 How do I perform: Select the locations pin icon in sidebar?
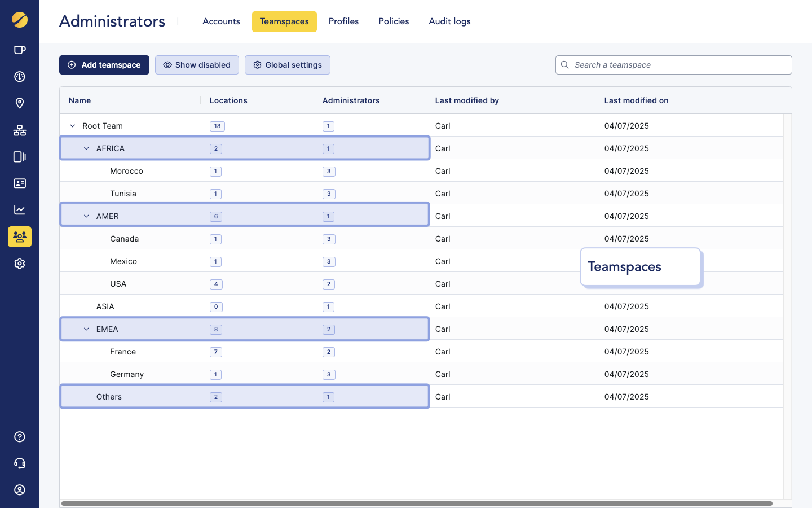(x=20, y=103)
